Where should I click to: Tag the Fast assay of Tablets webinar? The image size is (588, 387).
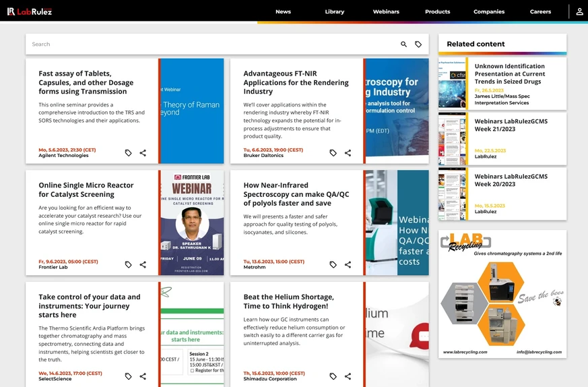point(128,153)
